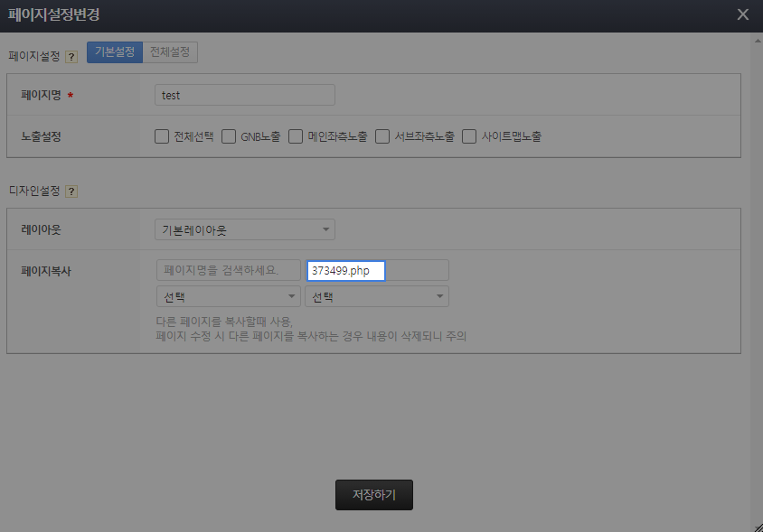Open the 기본레이아웃 layout dropdown
The image size is (763, 532).
(244, 230)
